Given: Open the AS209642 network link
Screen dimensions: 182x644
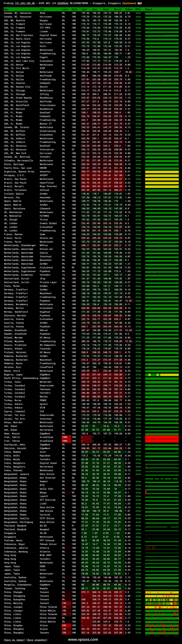Looking at the screenshot, I should point(63,3).
